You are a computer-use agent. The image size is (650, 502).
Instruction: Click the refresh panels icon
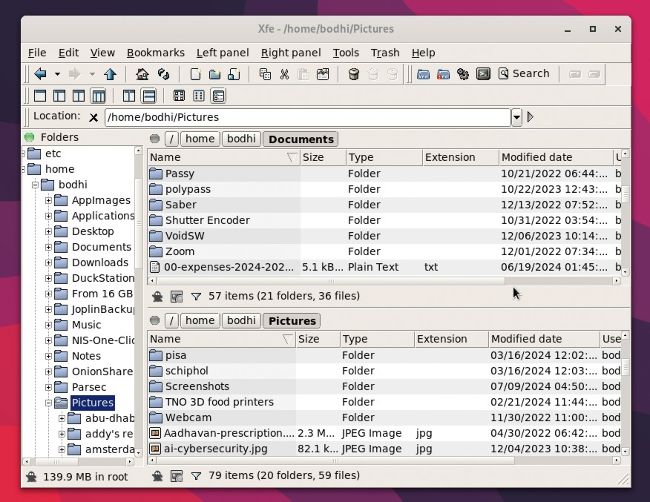click(163, 74)
